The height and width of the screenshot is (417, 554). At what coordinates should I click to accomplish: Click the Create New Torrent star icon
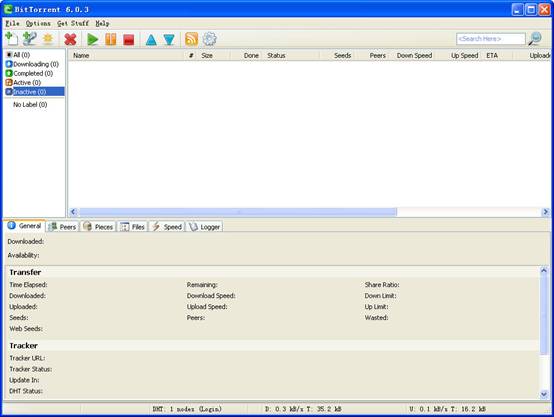point(48,39)
